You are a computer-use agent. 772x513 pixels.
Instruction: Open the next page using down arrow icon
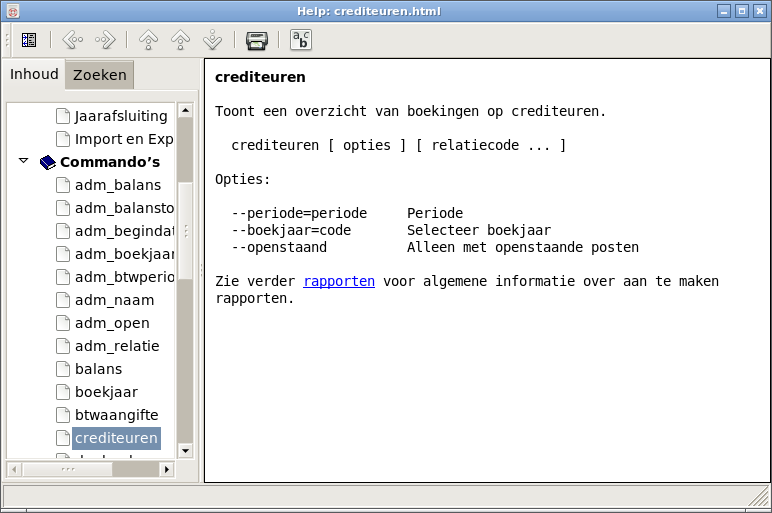coord(212,40)
